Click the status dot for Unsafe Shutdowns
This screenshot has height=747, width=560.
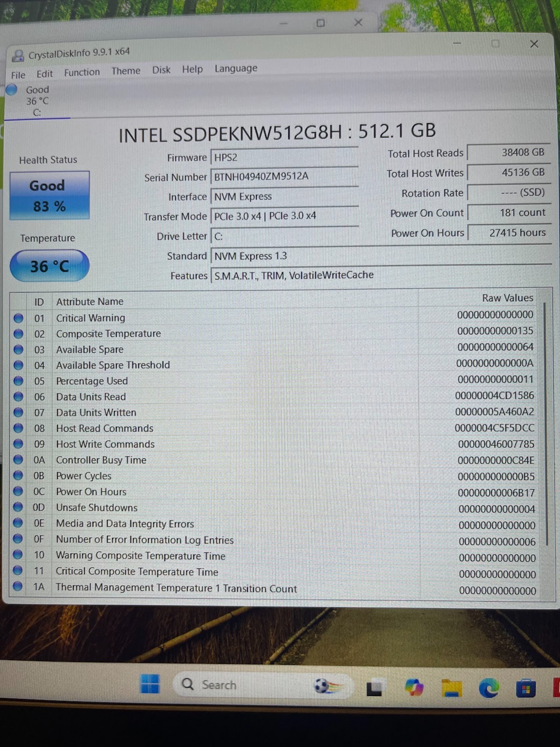(18, 507)
